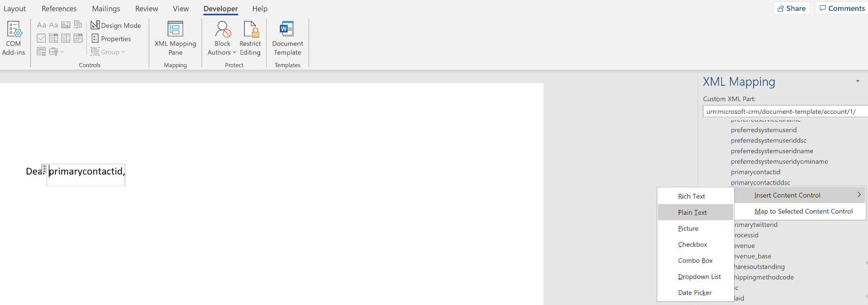Insert a Date Picker control from ribbon
The width and height of the screenshot is (868, 305).
[78, 38]
